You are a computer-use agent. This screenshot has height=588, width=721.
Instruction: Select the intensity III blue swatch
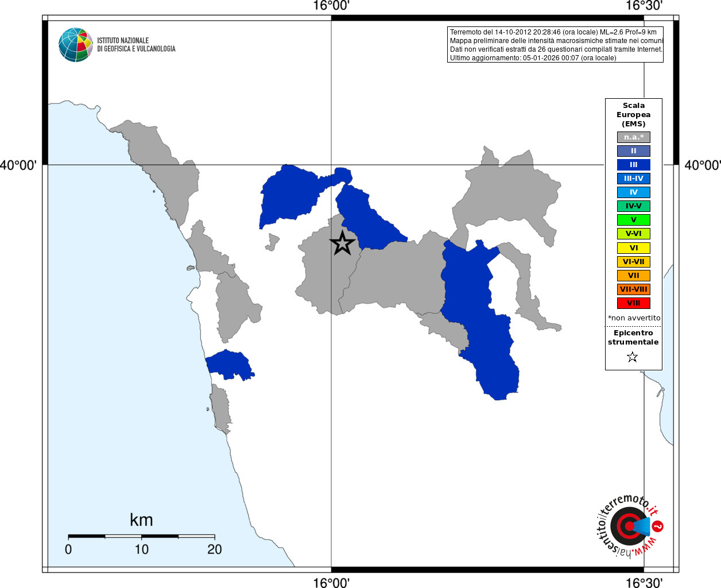(634, 165)
